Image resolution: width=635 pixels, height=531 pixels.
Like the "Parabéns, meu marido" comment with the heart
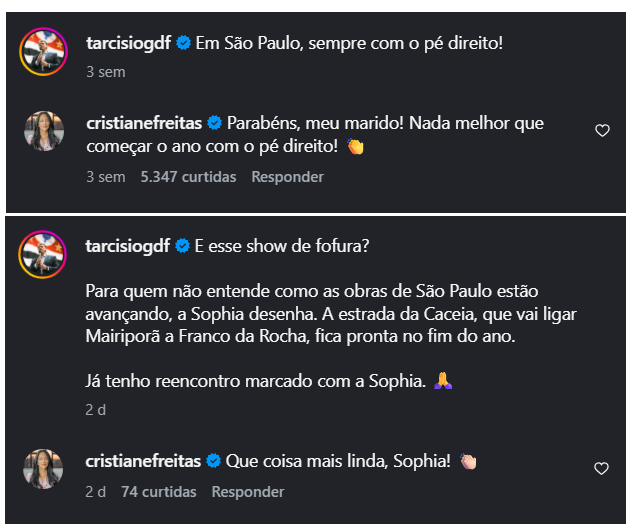click(602, 131)
